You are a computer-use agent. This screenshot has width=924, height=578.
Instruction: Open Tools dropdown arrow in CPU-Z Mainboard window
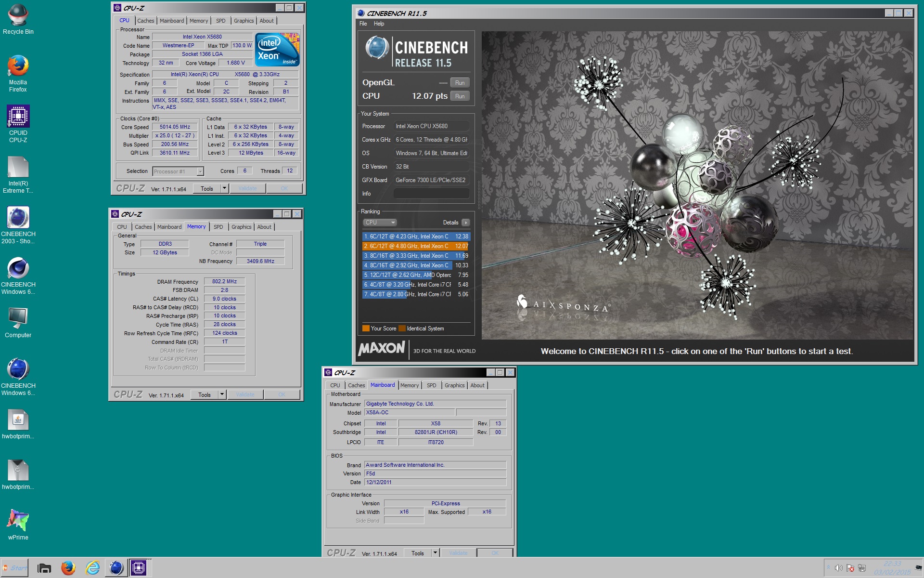435,553
